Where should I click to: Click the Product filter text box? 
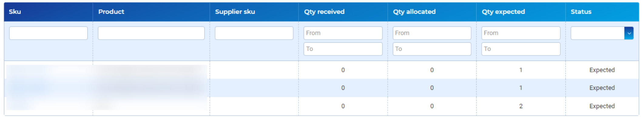[x=151, y=33]
